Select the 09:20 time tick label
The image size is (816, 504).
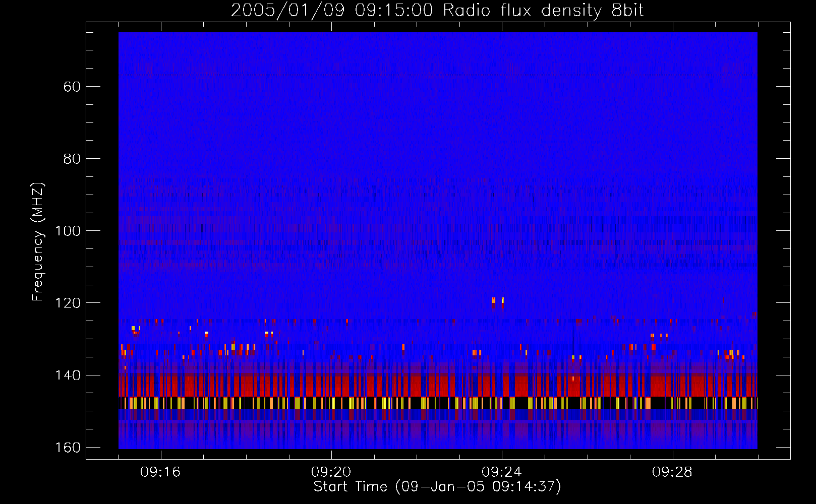[x=331, y=472]
